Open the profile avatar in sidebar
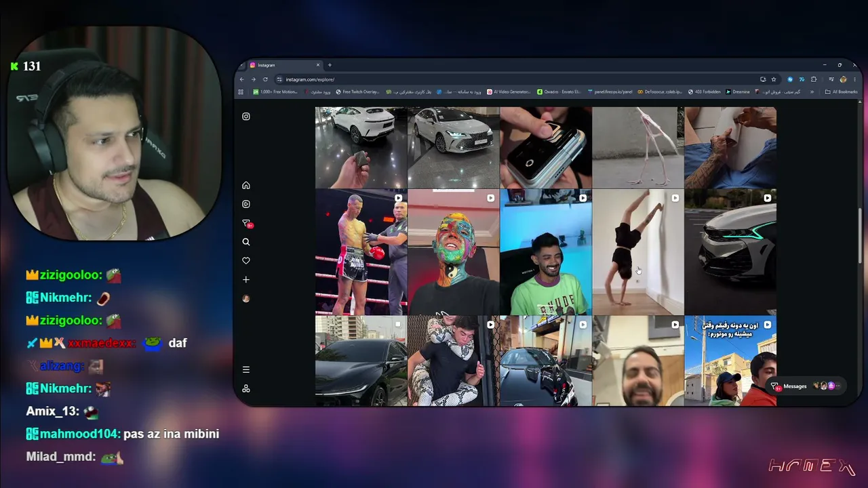 click(246, 298)
